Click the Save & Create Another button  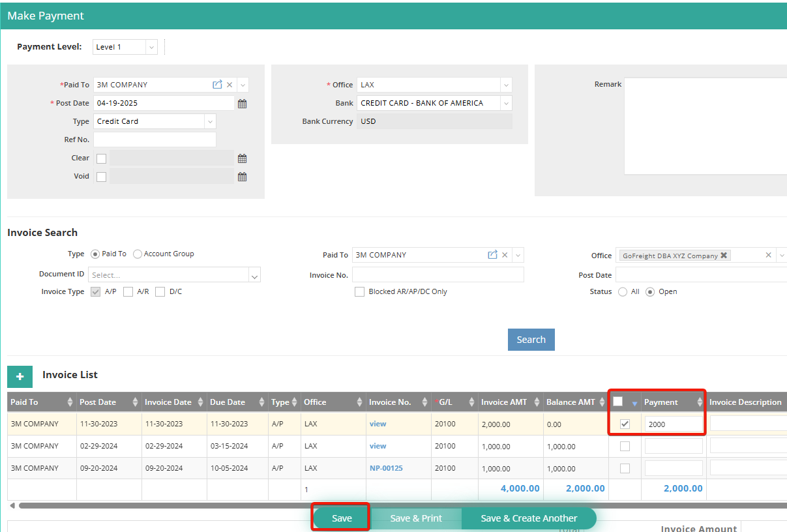coord(529,518)
